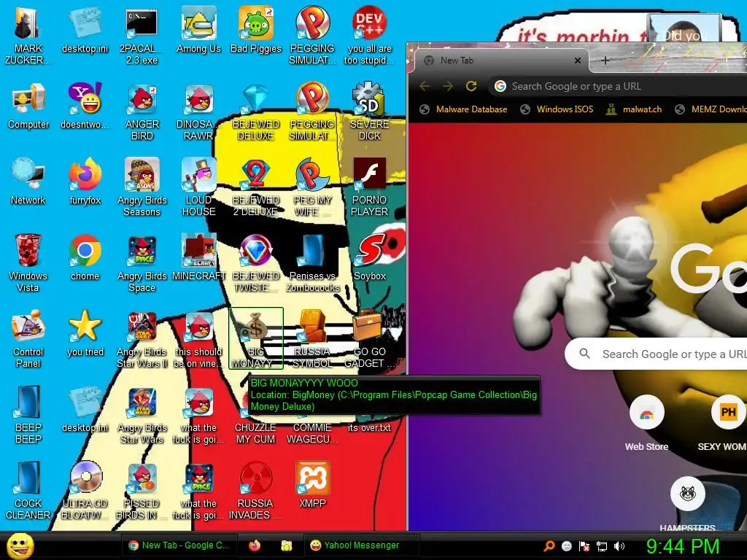Reload the page in Chrome
The image size is (747, 560).
[471, 86]
